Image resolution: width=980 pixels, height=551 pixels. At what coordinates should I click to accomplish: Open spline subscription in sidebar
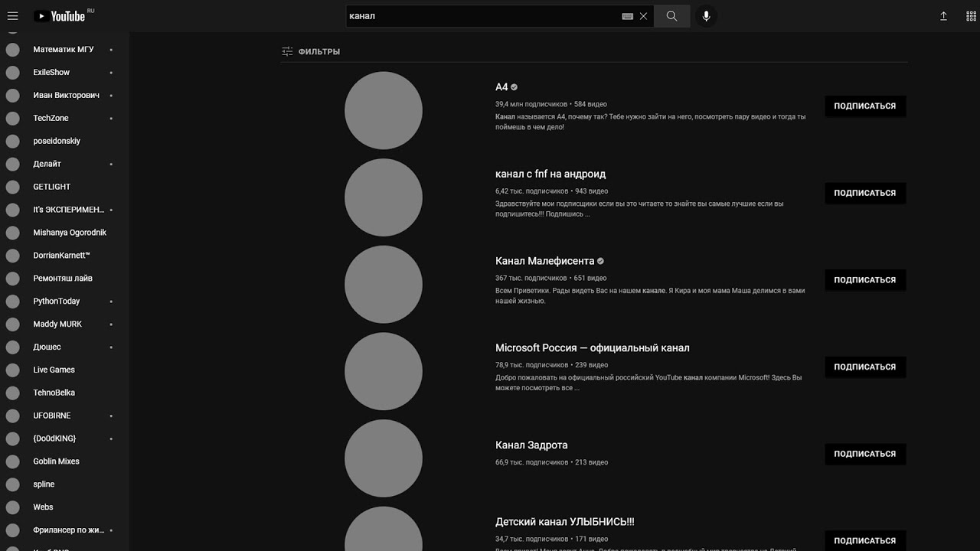[64, 484]
